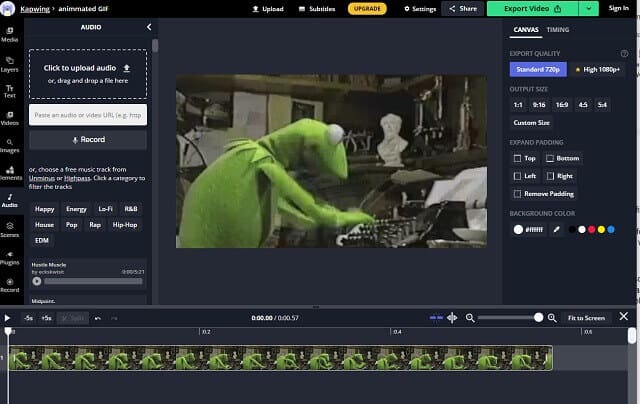Click the Share button
The width and height of the screenshot is (640, 404).
pyautogui.click(x=462, y=9)
